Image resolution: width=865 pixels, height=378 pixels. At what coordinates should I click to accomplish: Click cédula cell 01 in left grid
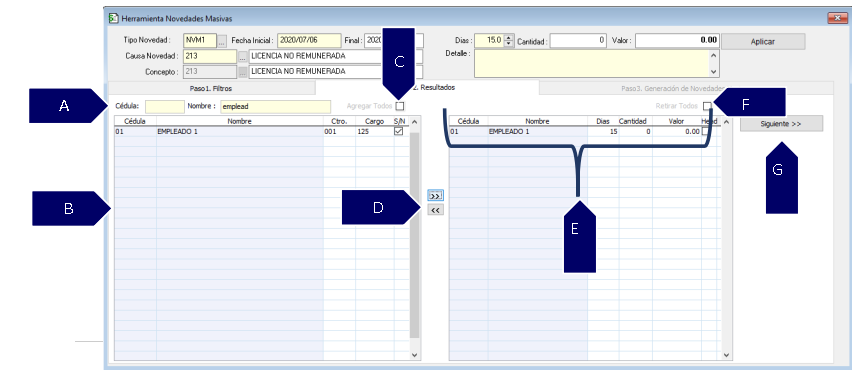[x=135, y=132]
